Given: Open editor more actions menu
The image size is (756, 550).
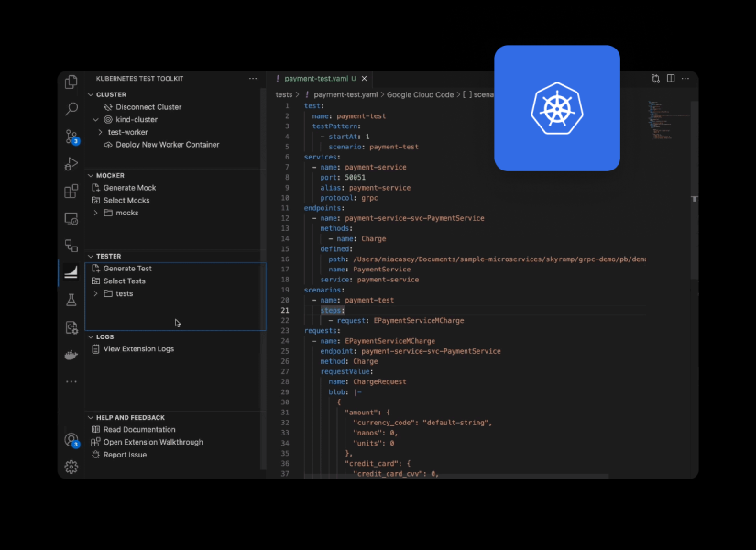Looking at the screenshot, I should [x=685, y=78].
